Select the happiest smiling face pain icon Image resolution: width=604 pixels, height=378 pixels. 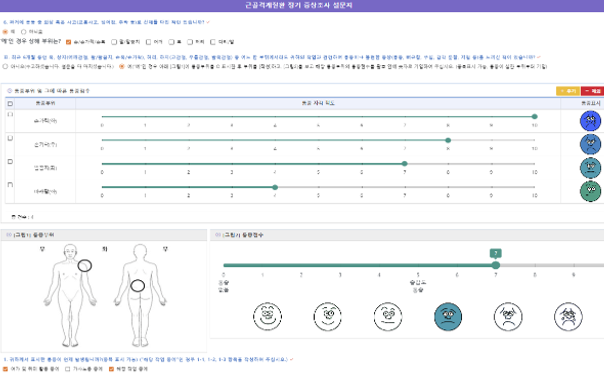tap(267, 316)
